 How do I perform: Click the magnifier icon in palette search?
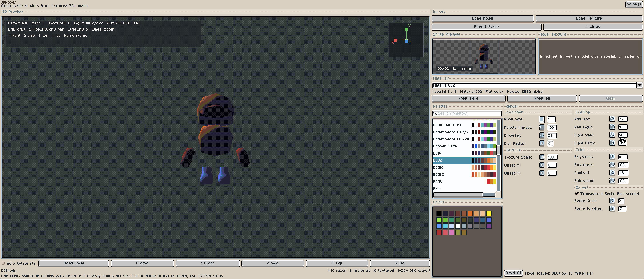click(x=435, y=113)
